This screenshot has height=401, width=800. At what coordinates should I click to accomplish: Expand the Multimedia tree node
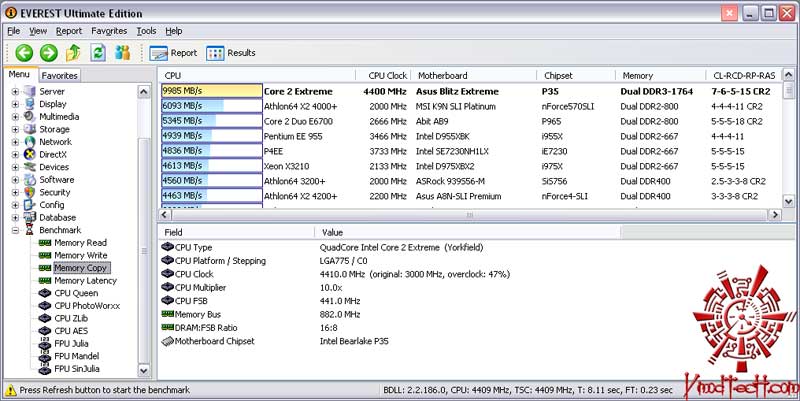[x=15, y=117]
